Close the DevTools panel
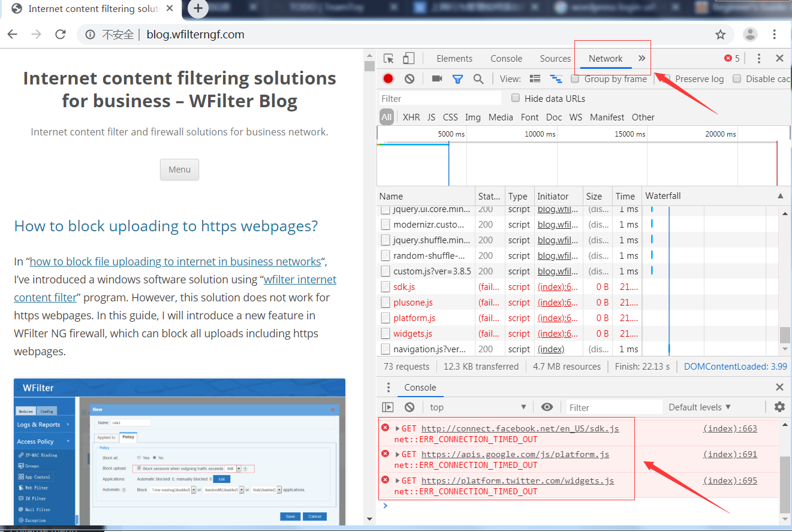Viewport: 792px width, 532px height. 779,58
